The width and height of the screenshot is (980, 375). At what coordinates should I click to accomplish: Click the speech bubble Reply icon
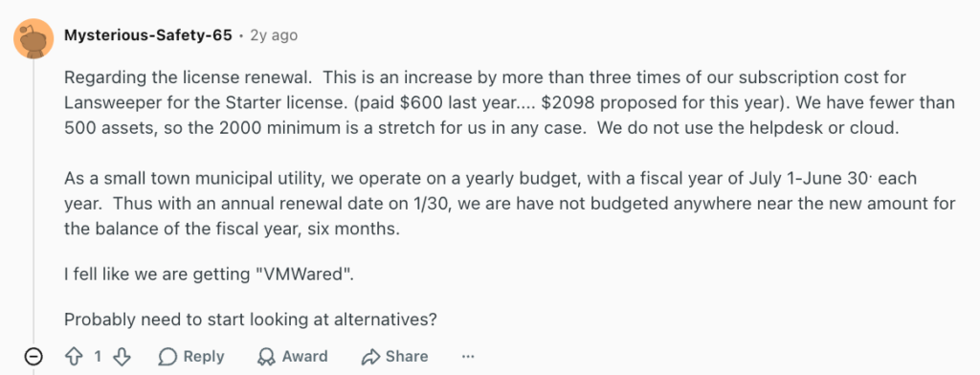coord(167,357)
